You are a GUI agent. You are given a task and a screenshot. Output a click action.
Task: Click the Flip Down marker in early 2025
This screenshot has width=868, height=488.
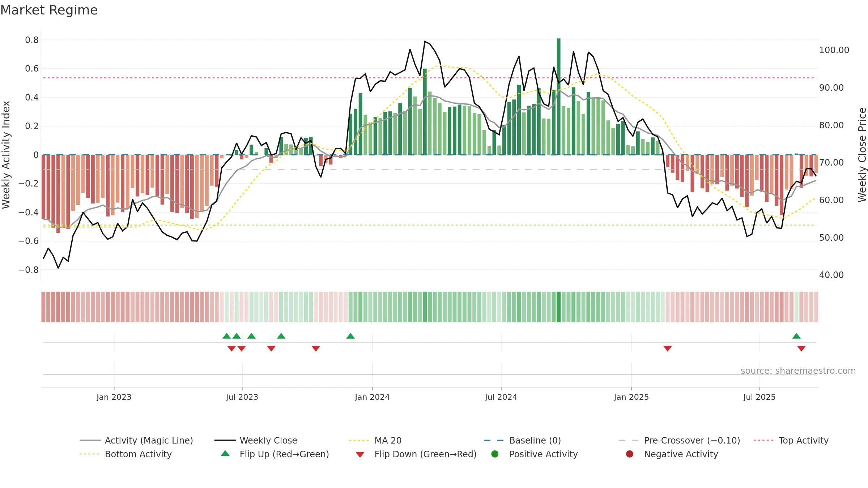click(668, 348)
